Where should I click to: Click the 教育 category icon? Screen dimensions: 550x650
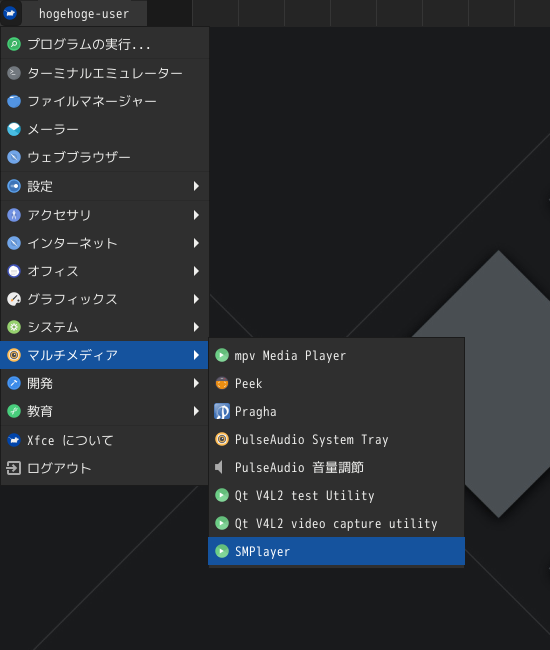click(x=14, y=411)
